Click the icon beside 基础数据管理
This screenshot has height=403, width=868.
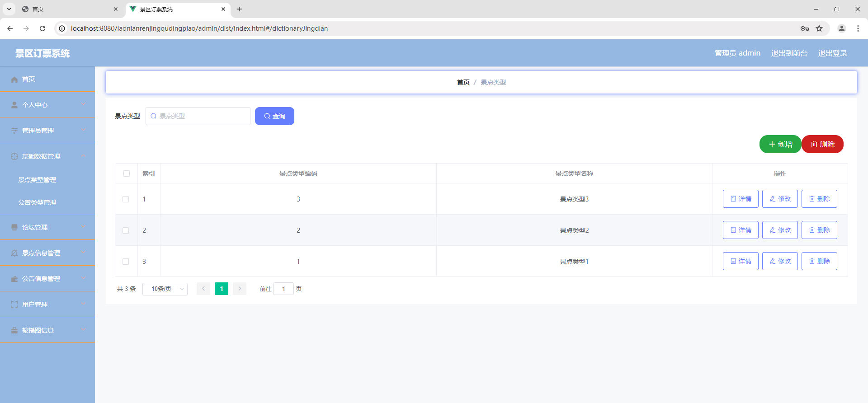click(x=14, y=157)
